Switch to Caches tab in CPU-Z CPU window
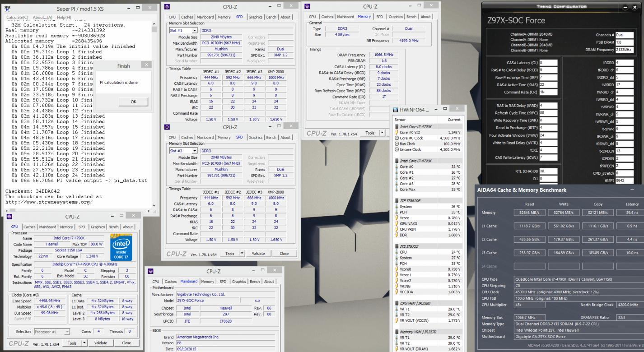This screenshot has height=352, width=644. 30,227
